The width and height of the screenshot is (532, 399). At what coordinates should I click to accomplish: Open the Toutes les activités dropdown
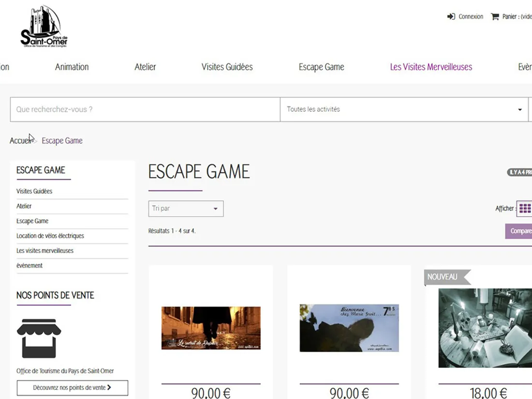click(404, 109)
